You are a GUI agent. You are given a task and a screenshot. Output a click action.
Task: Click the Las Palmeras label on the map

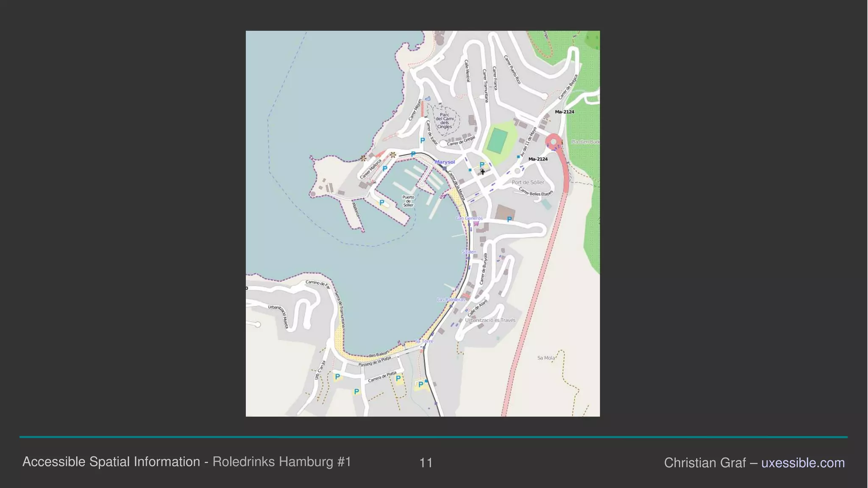[x=451, y=299]
